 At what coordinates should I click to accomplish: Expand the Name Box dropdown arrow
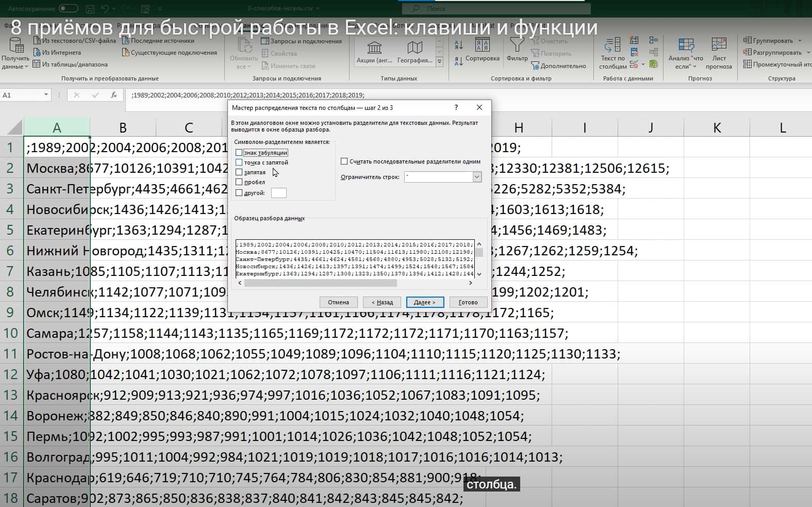pyautogui.click(x=46, y=95)
